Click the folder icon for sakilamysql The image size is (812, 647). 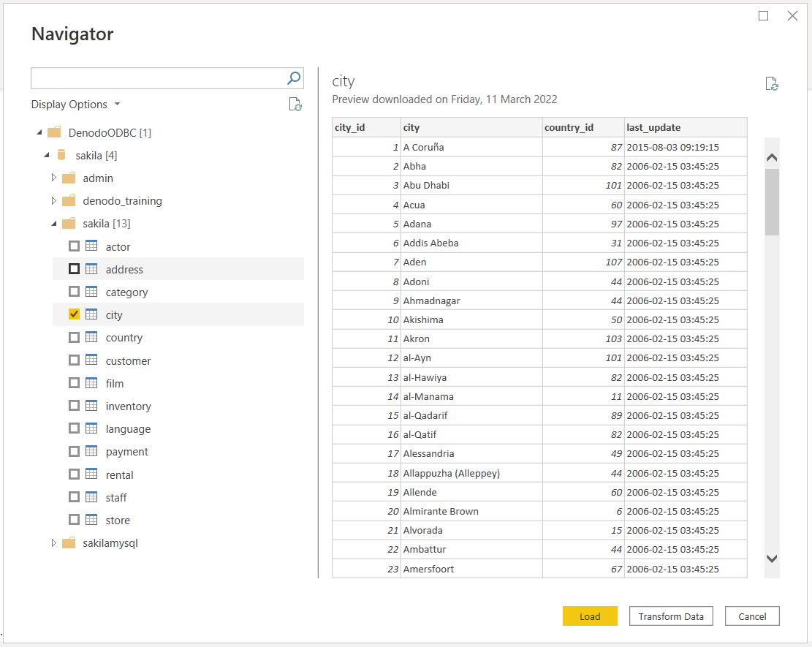(x=68, y=542)
